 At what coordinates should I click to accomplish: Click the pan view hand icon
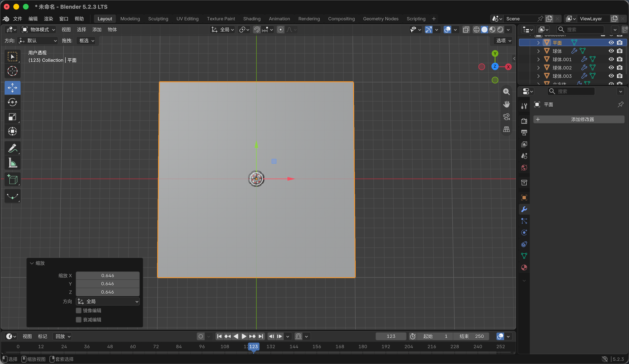tap(506, 104)
